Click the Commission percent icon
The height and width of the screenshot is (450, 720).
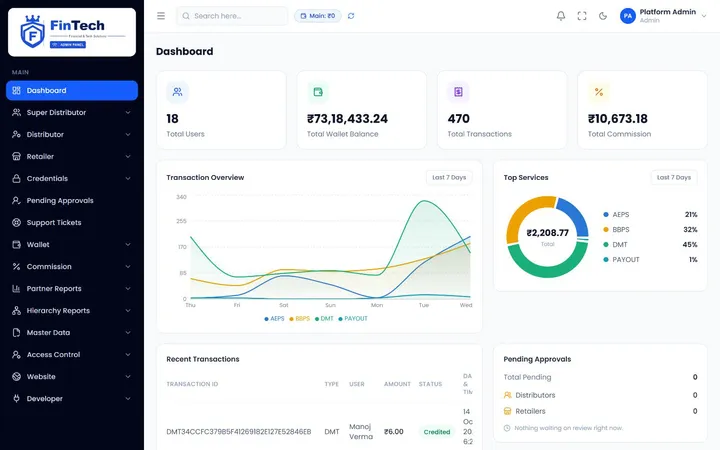17,267
